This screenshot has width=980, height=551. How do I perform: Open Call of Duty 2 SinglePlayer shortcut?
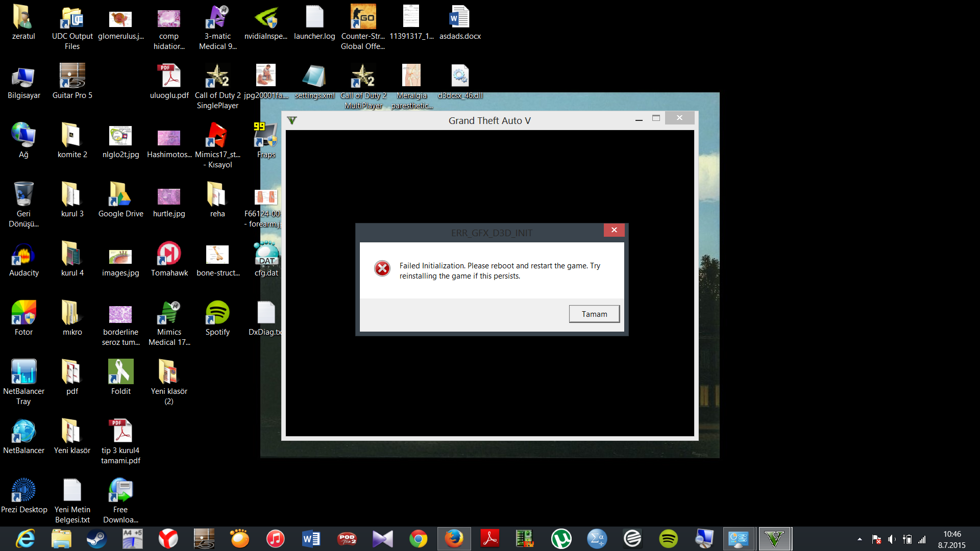click(x=217, y=87)
